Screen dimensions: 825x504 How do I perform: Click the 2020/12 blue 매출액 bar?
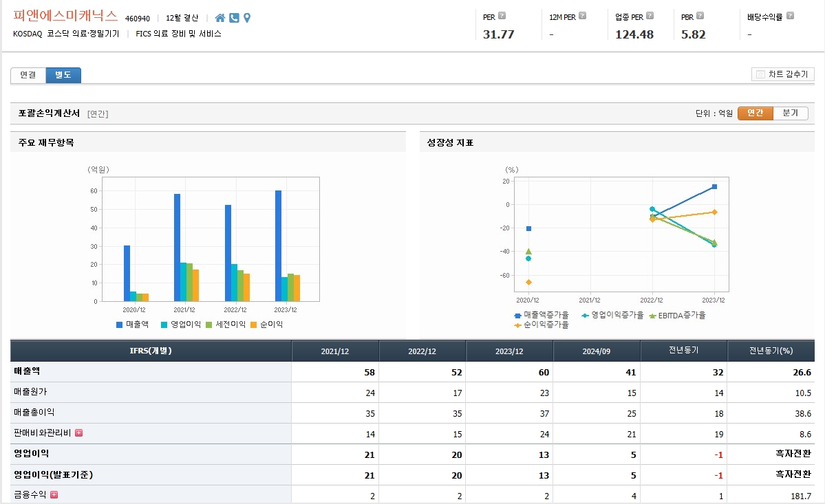(x=127, y=273)
